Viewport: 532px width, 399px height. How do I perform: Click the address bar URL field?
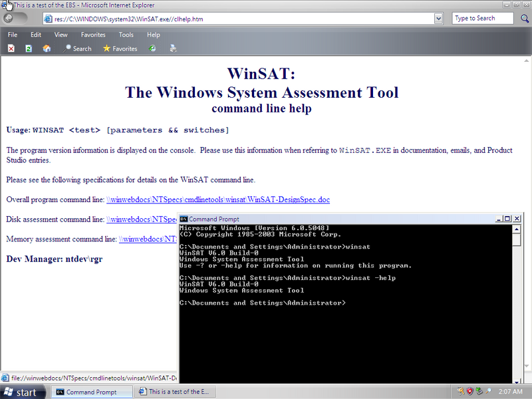click(243, 19)
